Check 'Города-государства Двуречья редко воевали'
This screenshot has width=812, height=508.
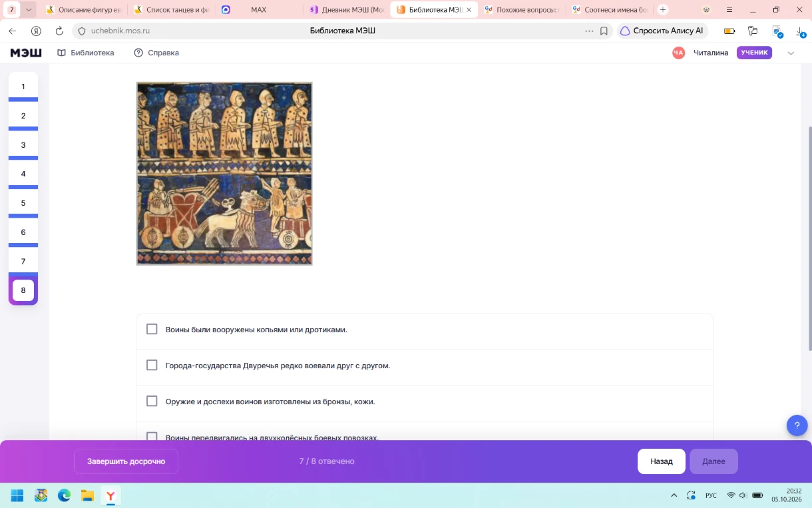(x=152, y=365)
